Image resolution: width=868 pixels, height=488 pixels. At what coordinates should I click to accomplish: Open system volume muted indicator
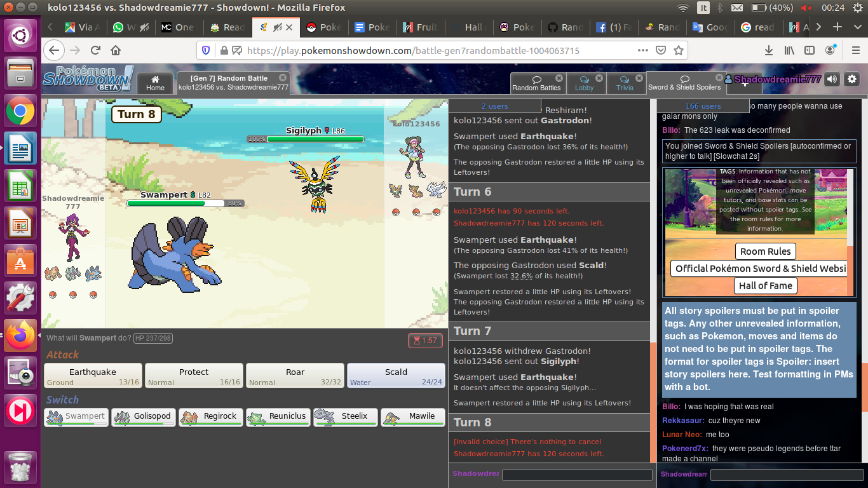click(x=806, y=8)
